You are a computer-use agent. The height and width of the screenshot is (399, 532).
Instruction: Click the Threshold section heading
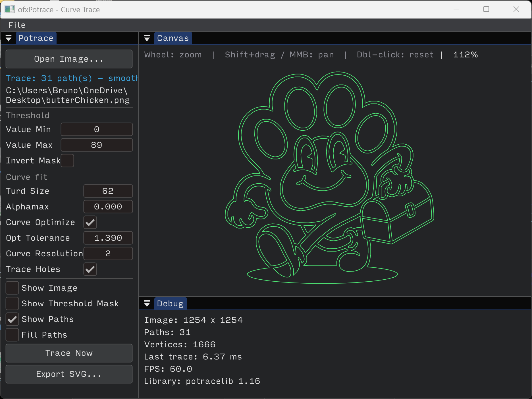pyautogui.click(x=28, y=115)
